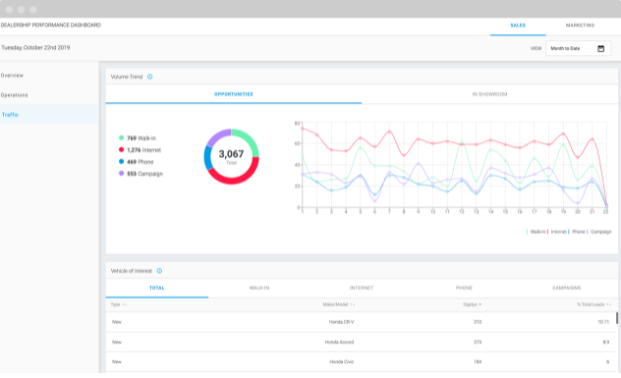Click the Volume Trend info icon
This screenshot has width=621, height=378.
(150, 77)
